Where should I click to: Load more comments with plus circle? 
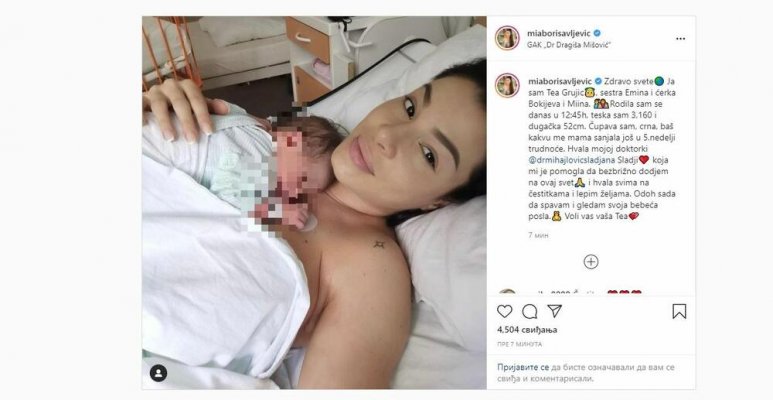[591, 262]
